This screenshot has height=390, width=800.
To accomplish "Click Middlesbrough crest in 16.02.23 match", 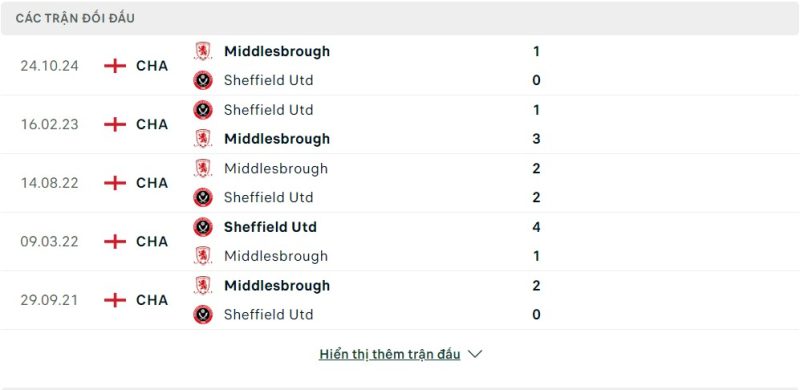I will [203, 138].
